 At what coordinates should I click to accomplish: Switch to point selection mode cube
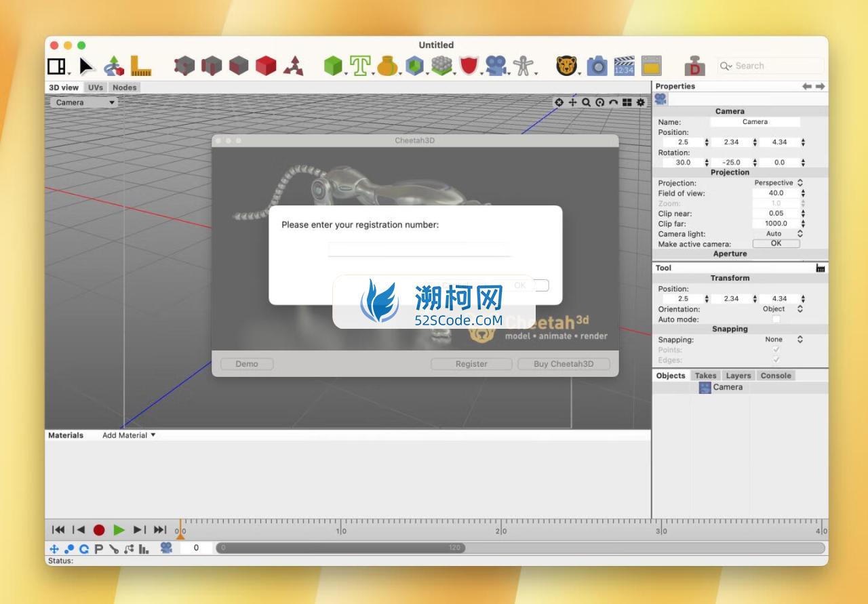pyautogui.click(x=184, y=66)
